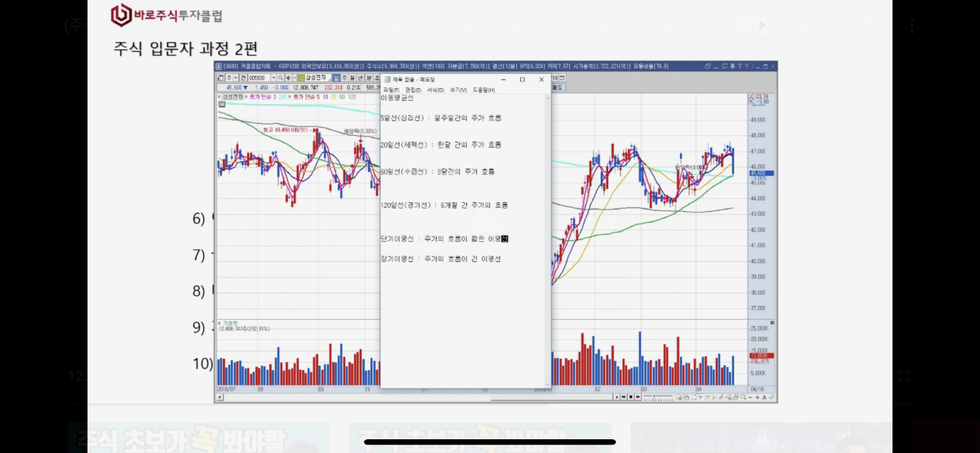Click the fast-forward chart replay button
Screen dimensions: 980x453
[x=638, y=397]
